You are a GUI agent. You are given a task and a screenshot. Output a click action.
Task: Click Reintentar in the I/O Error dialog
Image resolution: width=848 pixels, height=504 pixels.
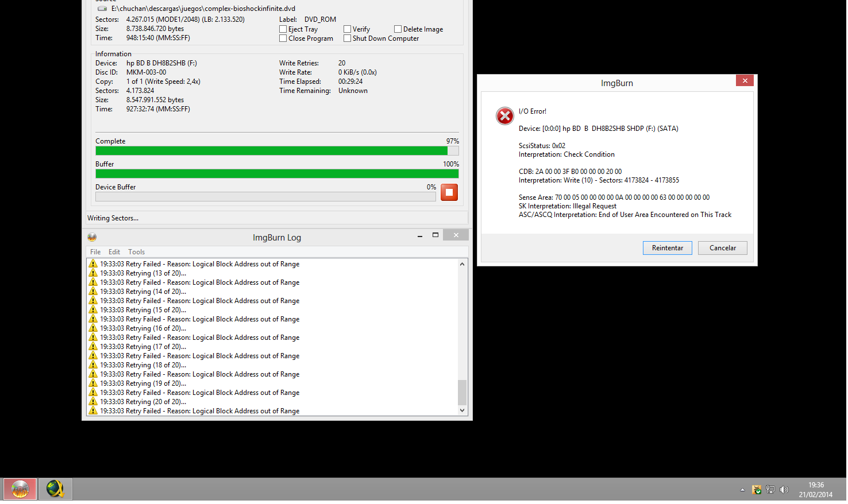point(668,248)
